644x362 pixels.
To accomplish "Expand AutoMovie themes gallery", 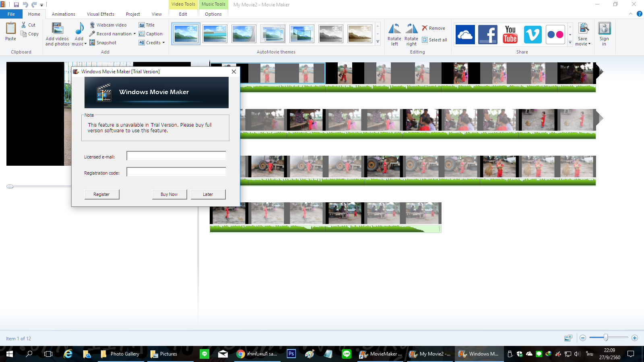I will tap(378, 41).
